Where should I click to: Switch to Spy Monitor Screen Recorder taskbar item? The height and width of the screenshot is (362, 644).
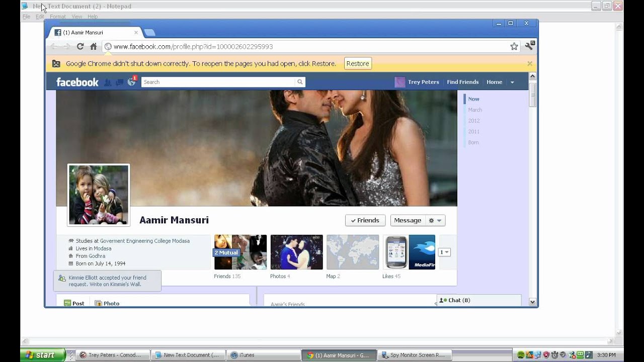pos(414,355)
